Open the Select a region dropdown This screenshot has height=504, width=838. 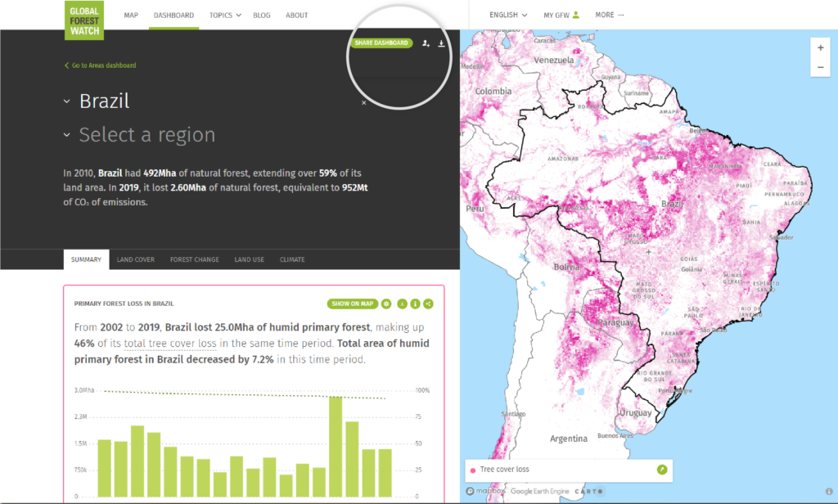pyautogui.click(x=67, y=135)
